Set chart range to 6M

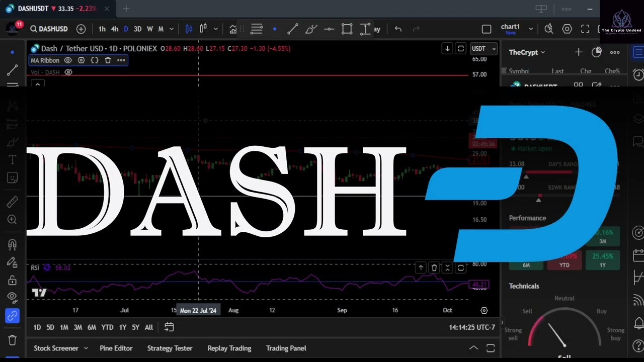(92, 327)
